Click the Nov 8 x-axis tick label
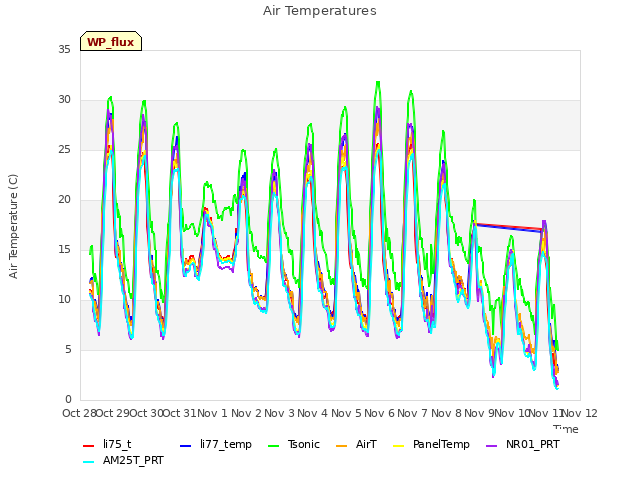 [x=446, y=414]
